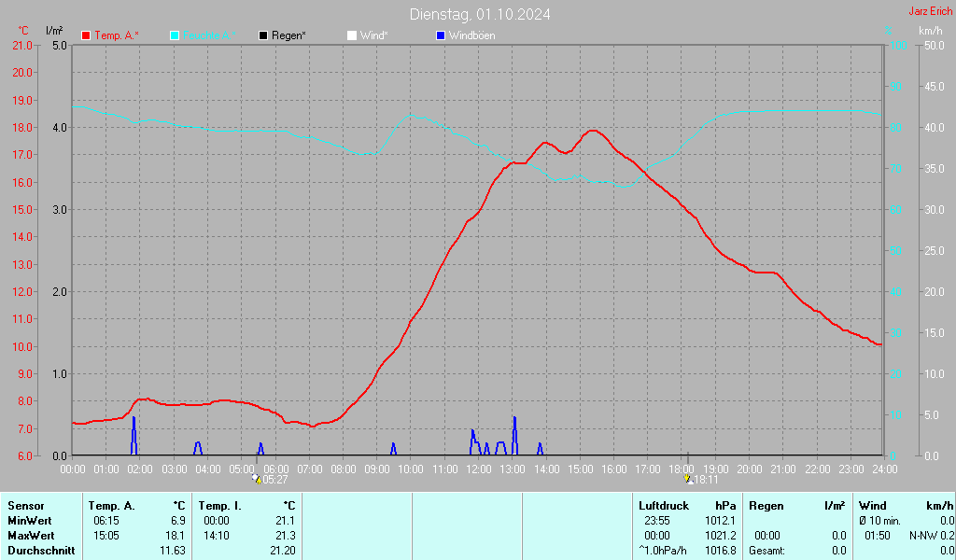Click the red Temp. A. legend swatch
Image resolution: width=956 pixels, height=560 pixels.
tap(86, 35)
